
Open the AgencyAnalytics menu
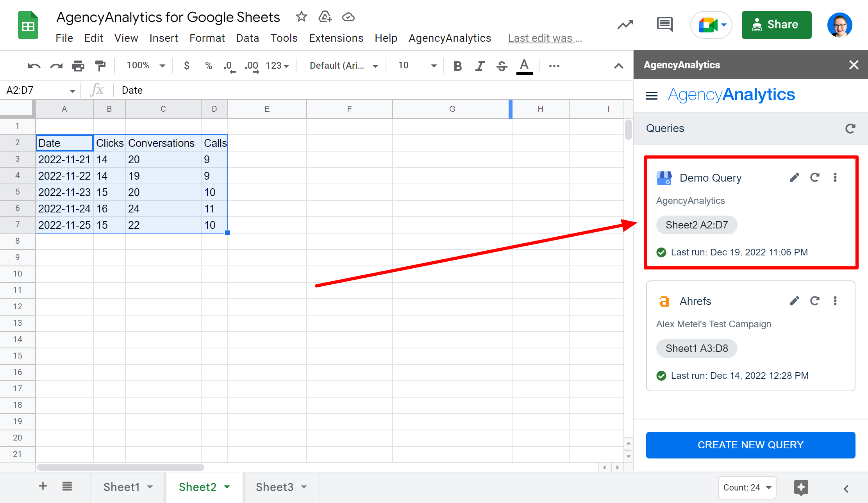click(x=450, y=38)
